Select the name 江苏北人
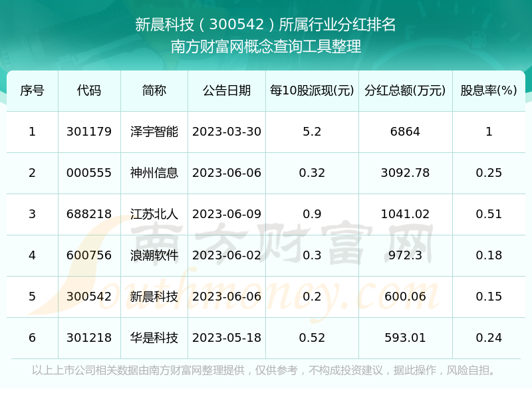532x403 pixels. [x=154, y=214]
